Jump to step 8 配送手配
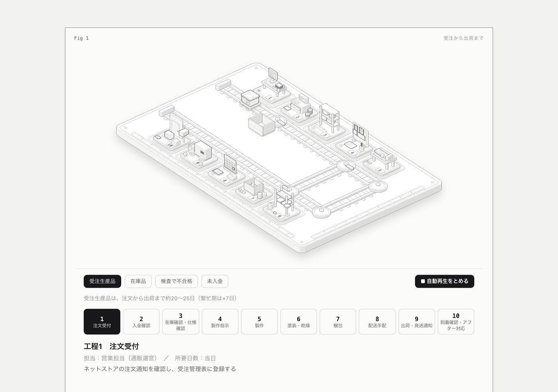The width and height of the screenshot is (558, 392). click(377, 321)
